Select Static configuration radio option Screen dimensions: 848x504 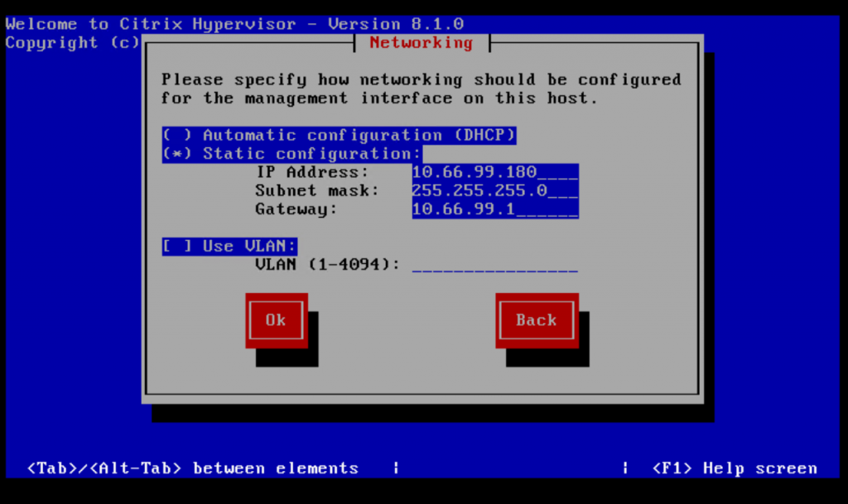click(292, 154)
